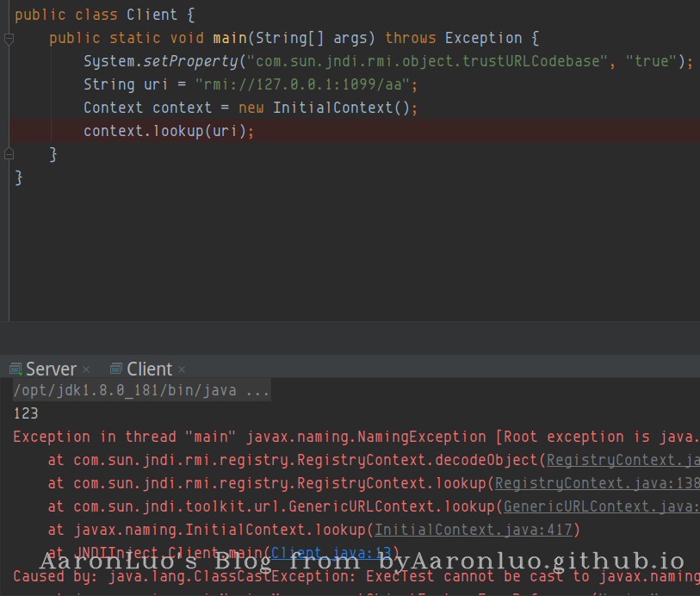Click the "123" console output line
The width and height of the screenshot is (700, 596).
[x=26, y=413]
